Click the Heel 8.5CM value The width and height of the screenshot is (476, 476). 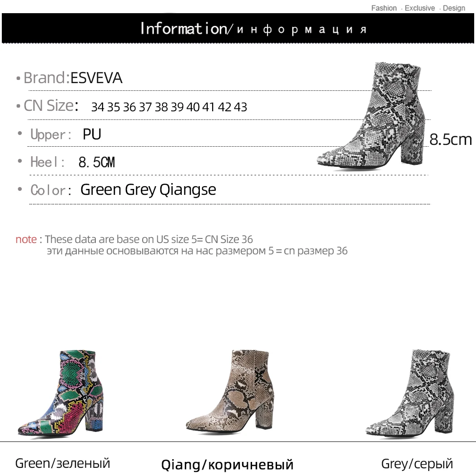pyautogui.click(x=97, y=162)
